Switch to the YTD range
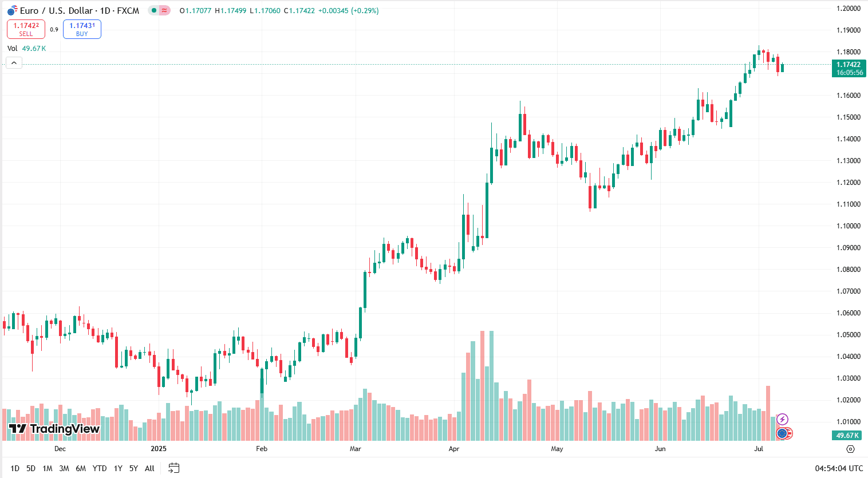The width and height of the screenshot is (868, 478). click(100, 468)
